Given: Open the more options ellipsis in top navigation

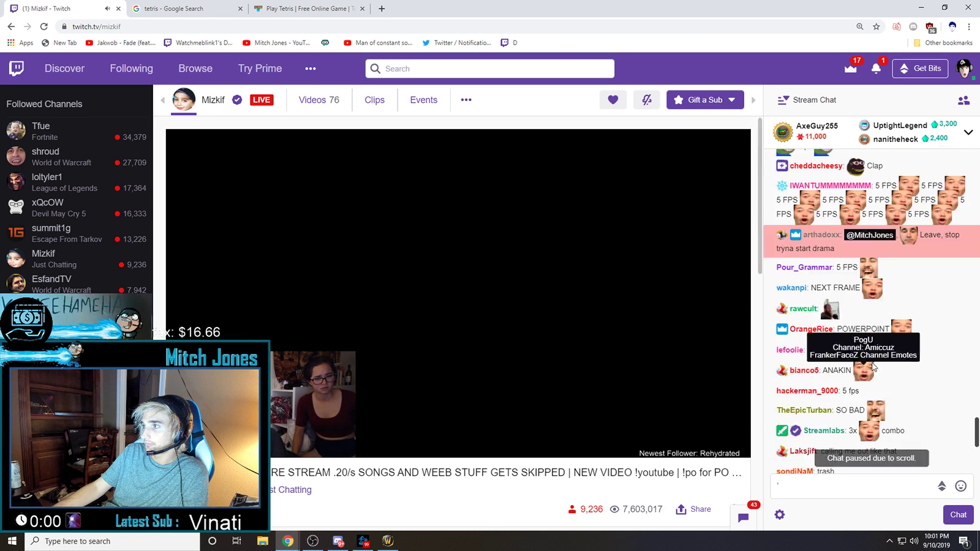Looking at the screenshot, I should pos(311,69).
